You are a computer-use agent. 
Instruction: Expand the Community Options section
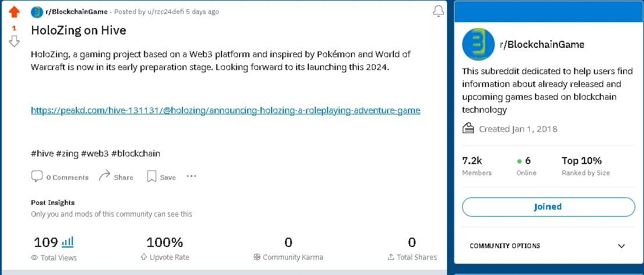(x=548, y=246)
